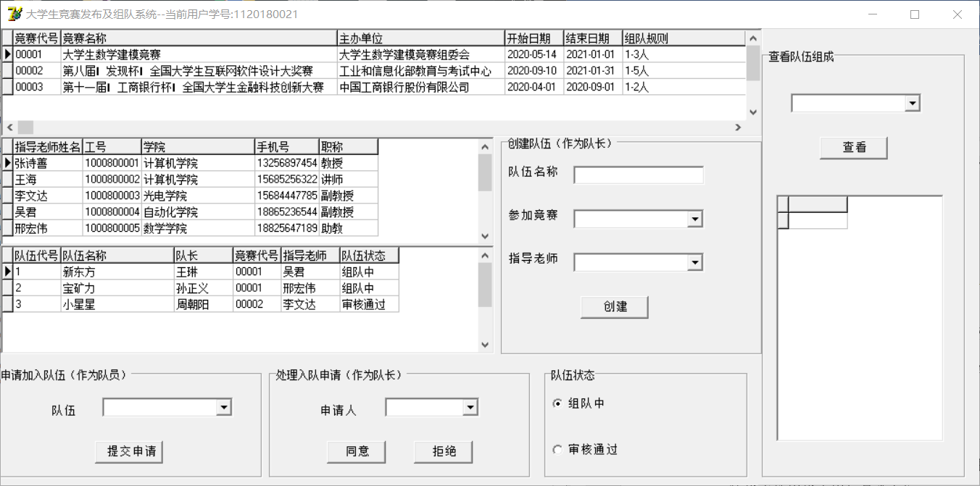Screen dimensions: 980x486
Task: Click the 竞赛代号 column header
Action: tap(37, 38)
